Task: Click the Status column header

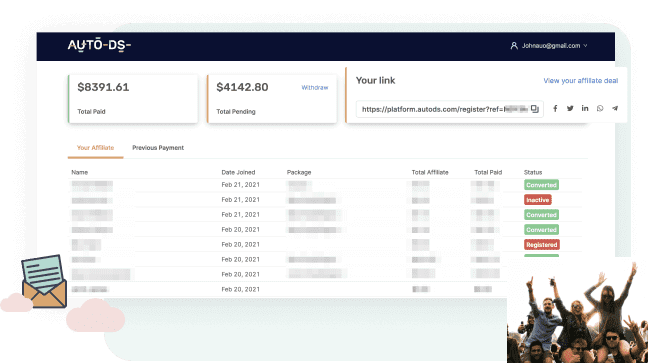Action: pyautogui.click(x=533, y=172)
